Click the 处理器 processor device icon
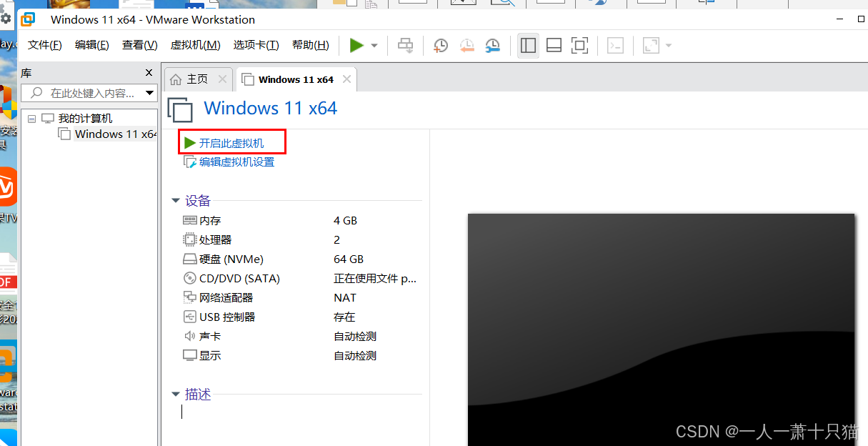Viewport: 868px width, 446px height. (x=190, y=240)
